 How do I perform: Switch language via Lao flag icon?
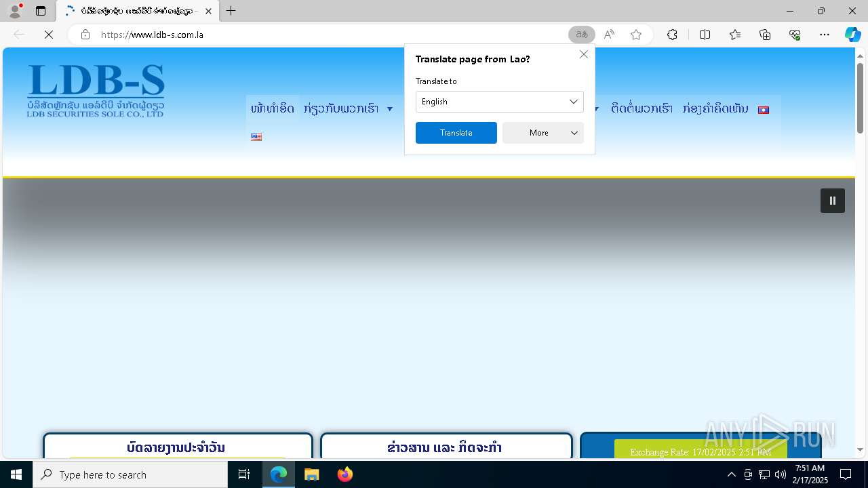pyautogui.click(x=764, y=110)
